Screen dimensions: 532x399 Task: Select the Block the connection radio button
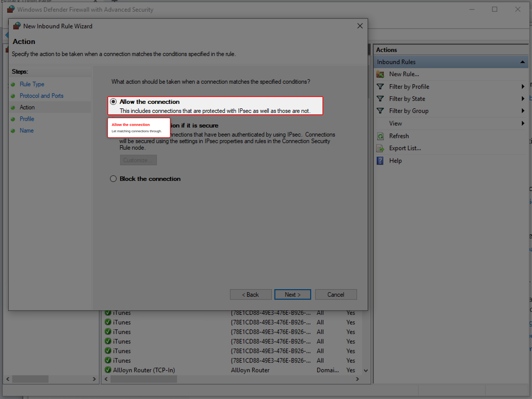(113, 179)
